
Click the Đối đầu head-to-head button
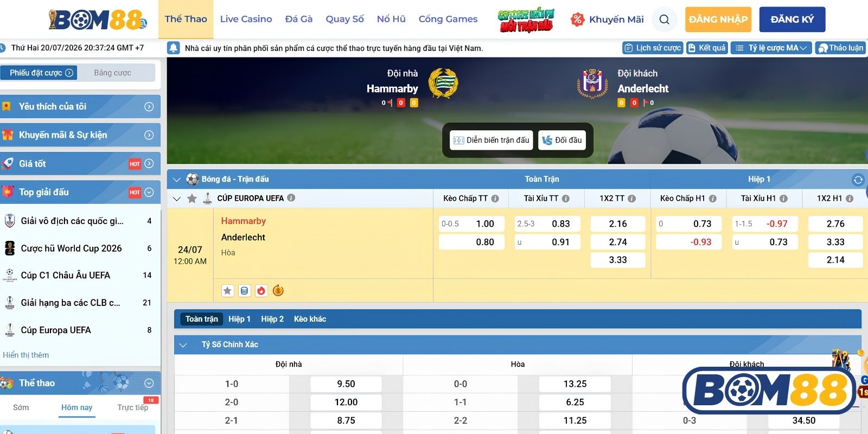[562, 140]
